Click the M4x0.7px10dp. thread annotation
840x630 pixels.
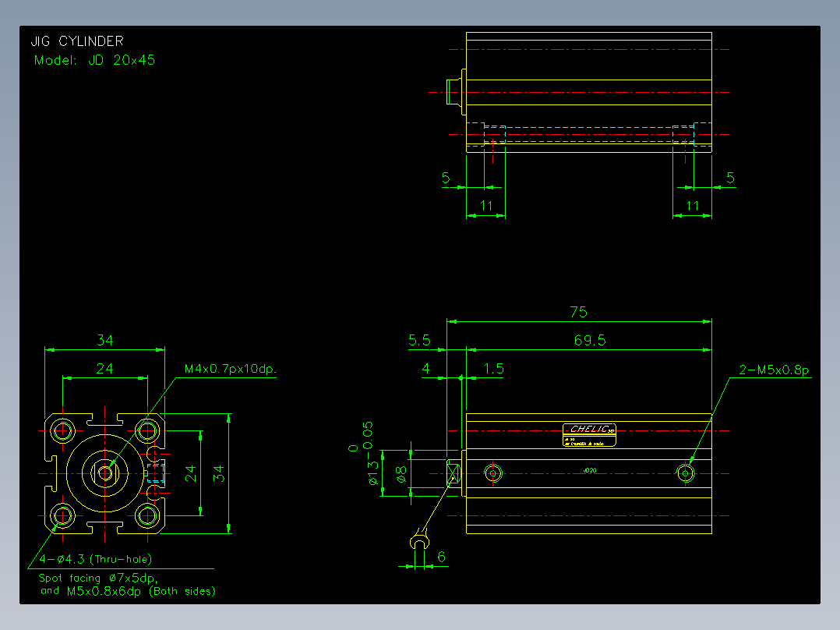click(231, 369)
